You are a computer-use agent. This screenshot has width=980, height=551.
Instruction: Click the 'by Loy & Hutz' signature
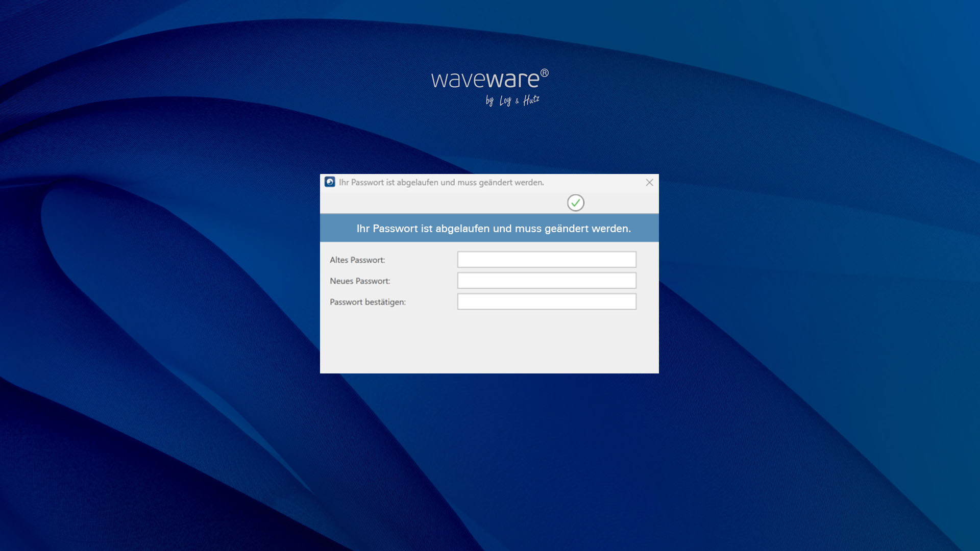(512, 100)
